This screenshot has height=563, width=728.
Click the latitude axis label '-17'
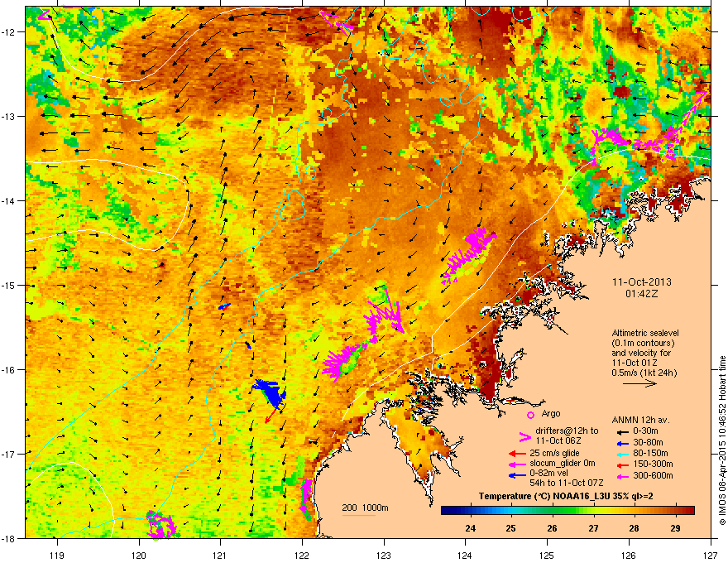(x=8, y=454)
